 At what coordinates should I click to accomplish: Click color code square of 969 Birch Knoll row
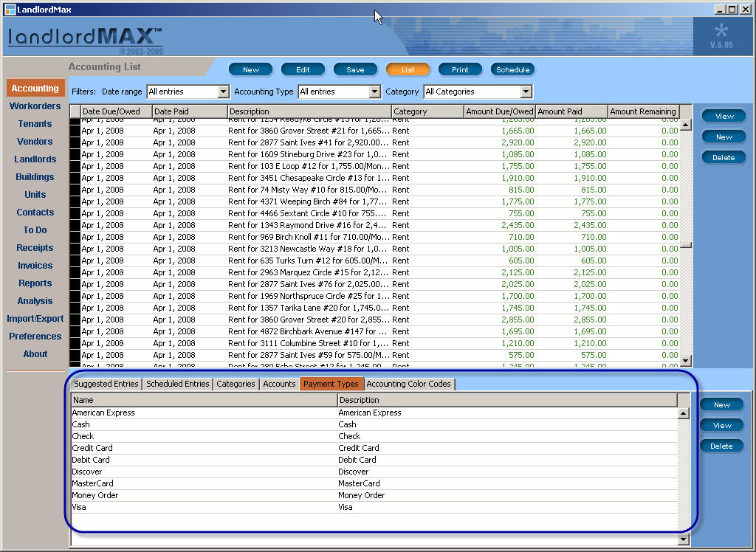[x=75, y=237]
